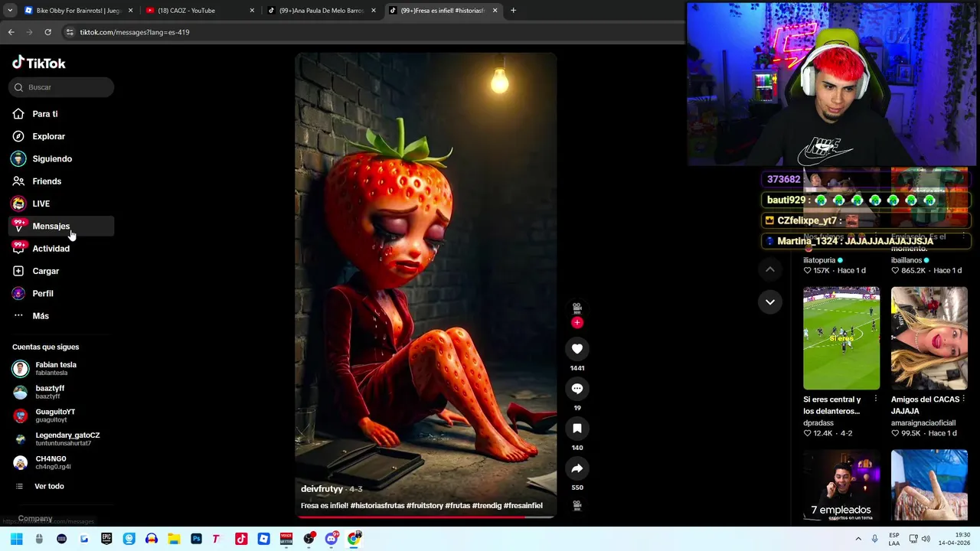Switch to Ana Paula De Melo tab
Image resolution: width=980 pixels, height=551 pixels.
(x=322, y=11)
